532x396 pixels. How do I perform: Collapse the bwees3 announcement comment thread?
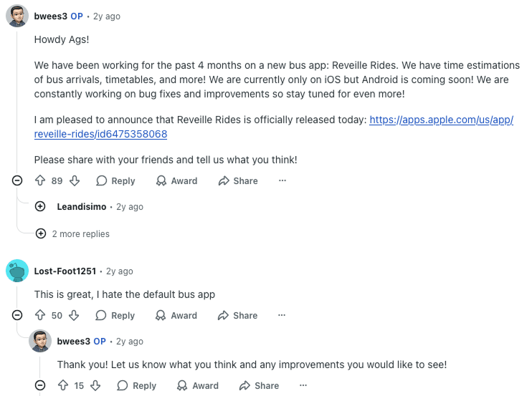(x=18, y=181)
